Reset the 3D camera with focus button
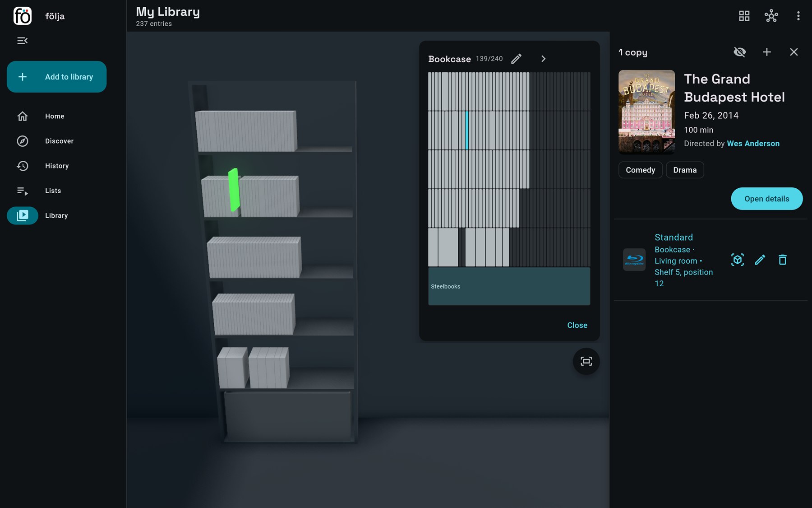The width and height of the screenshot is (812, 508). 586,361
